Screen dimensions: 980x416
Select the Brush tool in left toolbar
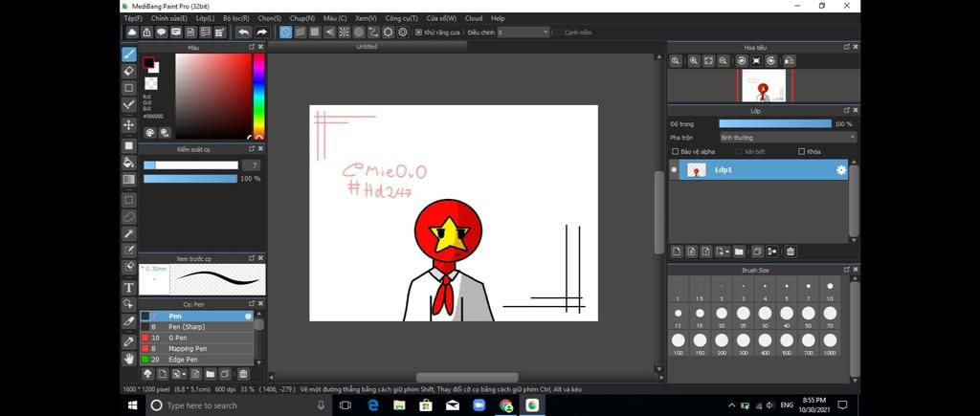(129, 55)
